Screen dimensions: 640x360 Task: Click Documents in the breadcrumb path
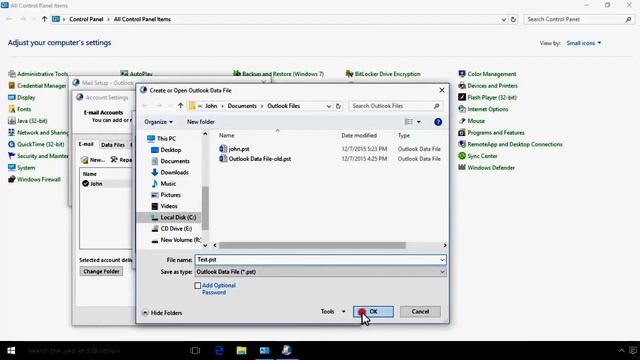[x=242, y=106]
